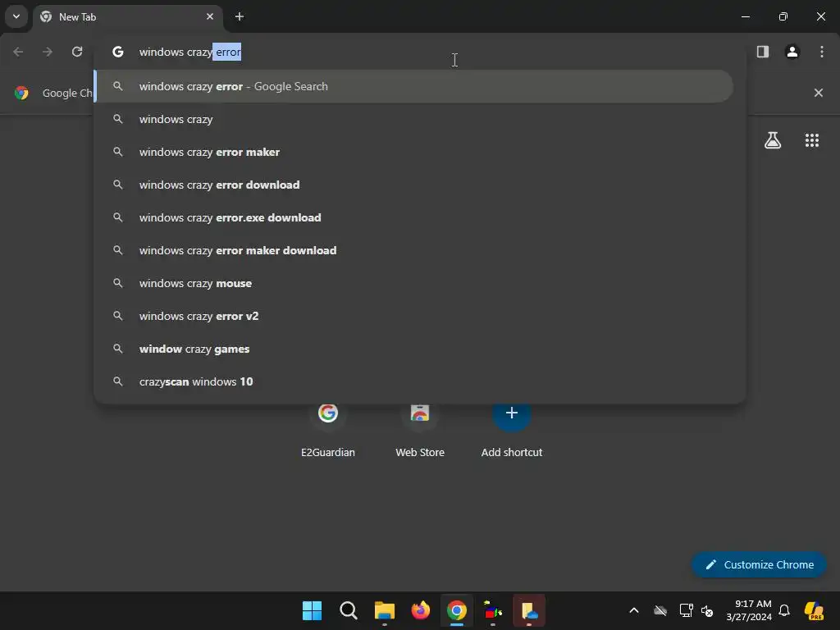Click the Customize Chrome button
Image resolution: width=840 pixels, height=630 pixels.
tap(759, 564)
